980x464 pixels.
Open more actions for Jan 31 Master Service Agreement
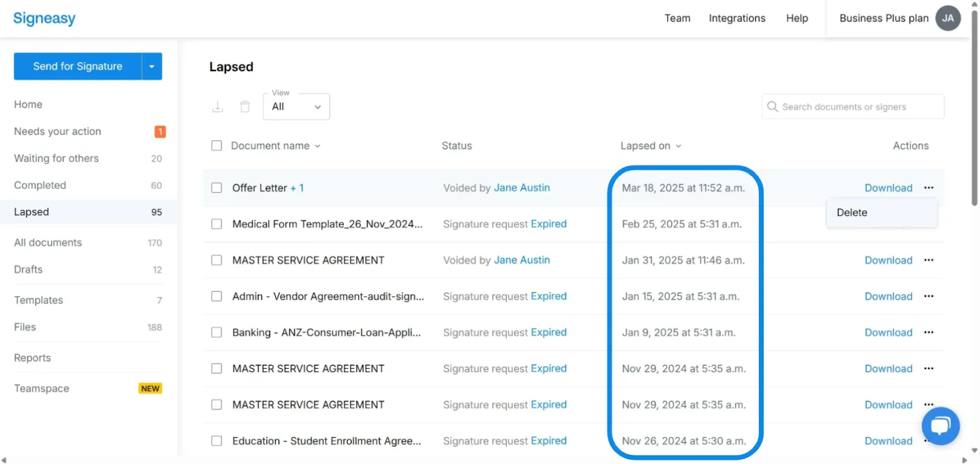(x=929, y=260)
